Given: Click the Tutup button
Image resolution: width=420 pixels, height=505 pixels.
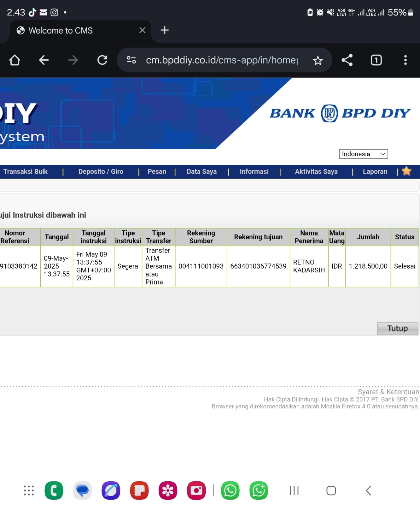Looking at the screenshot, I should point(398,329).
